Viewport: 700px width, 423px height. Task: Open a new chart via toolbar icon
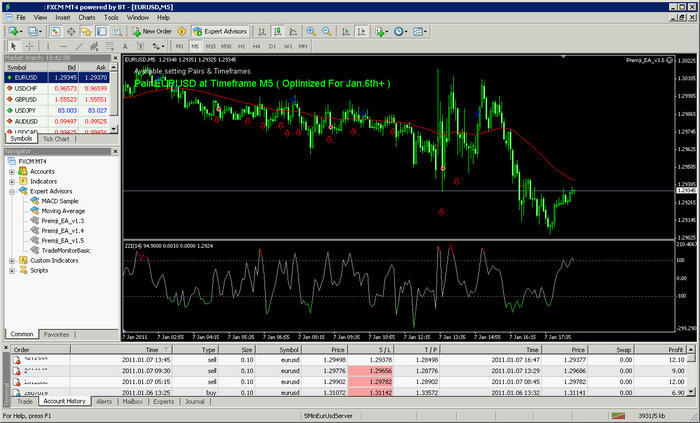click(x=14, y=31)
